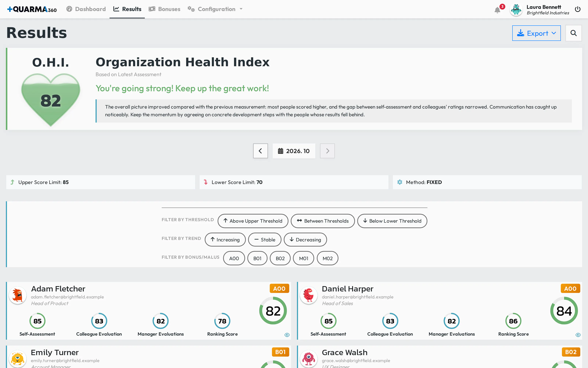The height and width of the screenshot is (368, 588).
Task: Toggle Below Lower Threshold filter
Action: coord(392,221)
